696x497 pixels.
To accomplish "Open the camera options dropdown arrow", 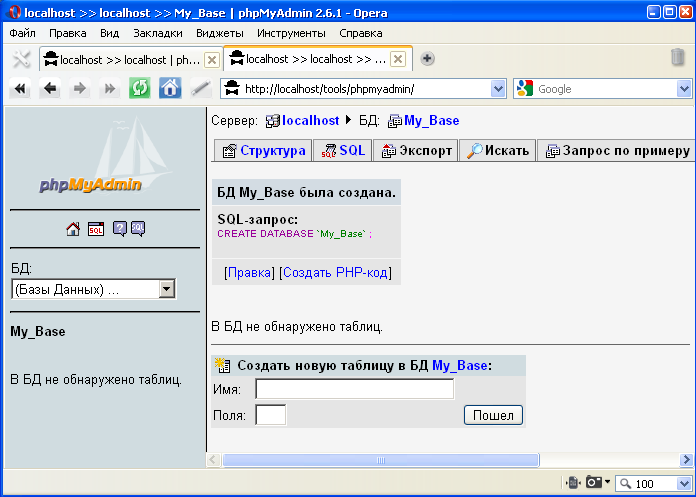I will coord(607,481).
